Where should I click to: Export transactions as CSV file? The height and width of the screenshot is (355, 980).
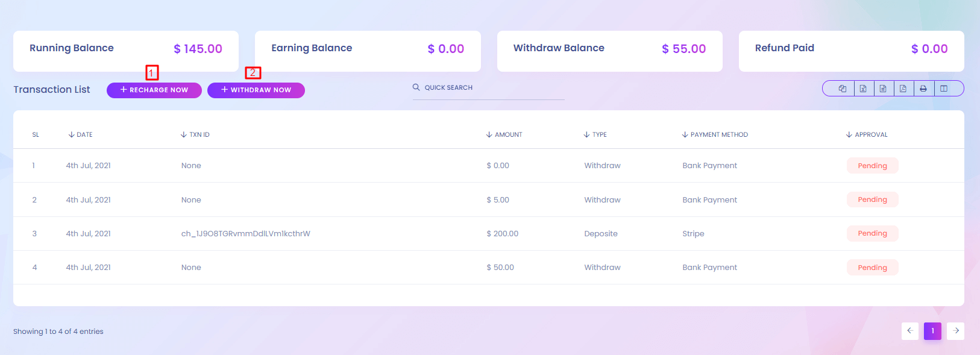click(883, 89)
